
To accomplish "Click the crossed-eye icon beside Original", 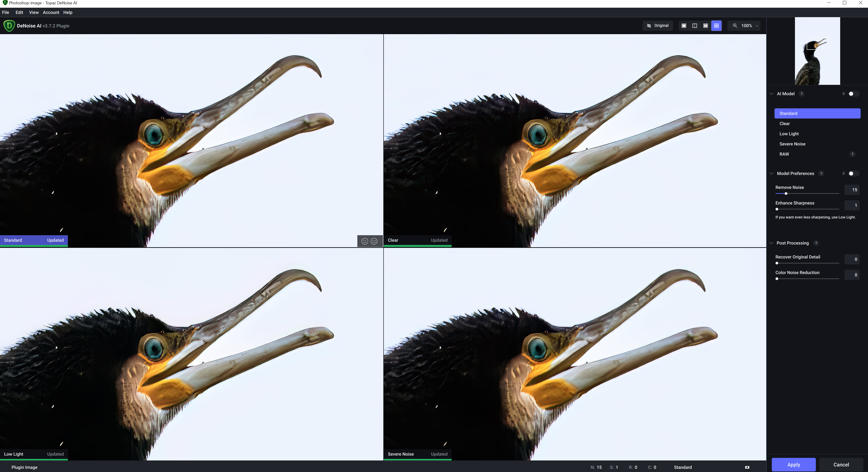I will coord(649,26).
